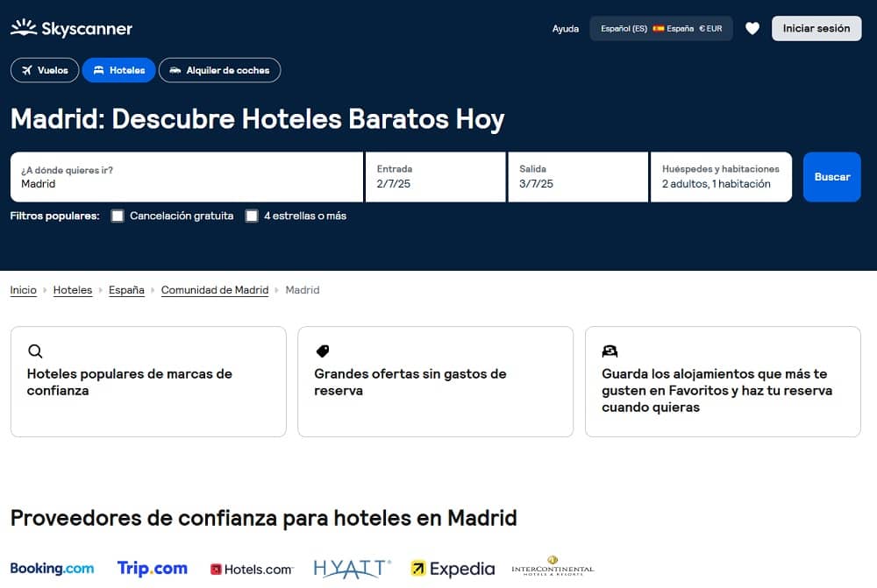
Task: Open language, country and currency selector
Action: [661, 29]
